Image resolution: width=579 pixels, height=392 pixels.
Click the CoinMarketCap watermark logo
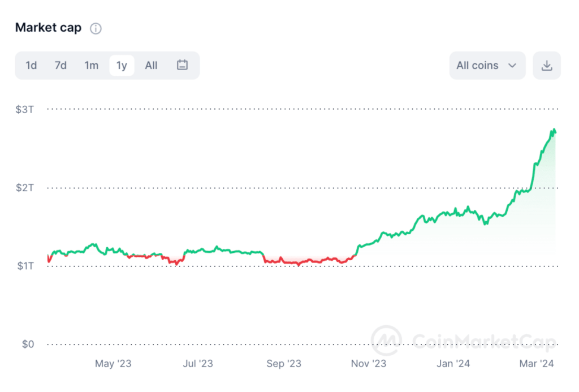(x=386, y=341)
